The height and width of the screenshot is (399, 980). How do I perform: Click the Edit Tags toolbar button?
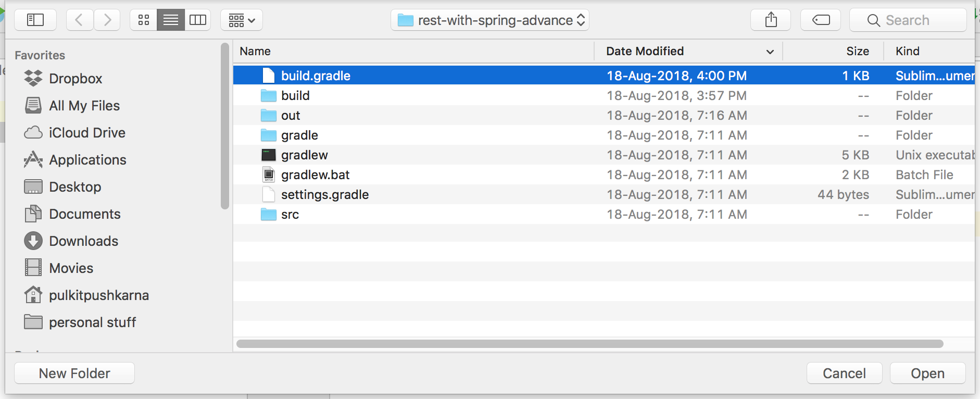(x=821, y=20)
